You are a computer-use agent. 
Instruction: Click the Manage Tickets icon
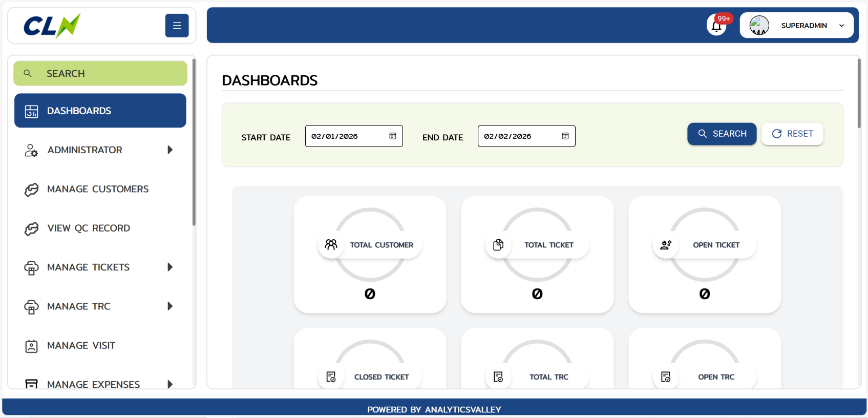[x=31, y=268]
